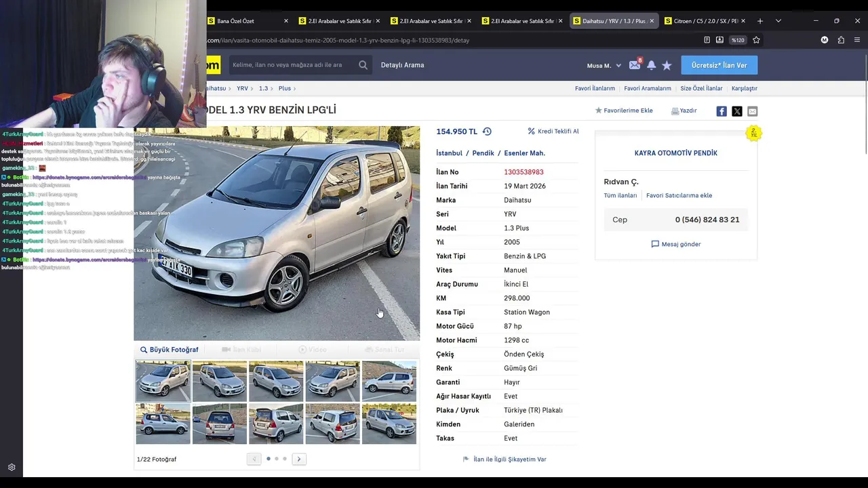Click Kredi Teklifi Al link
This screenshot has height=488, width=868.
coord(553,131)
